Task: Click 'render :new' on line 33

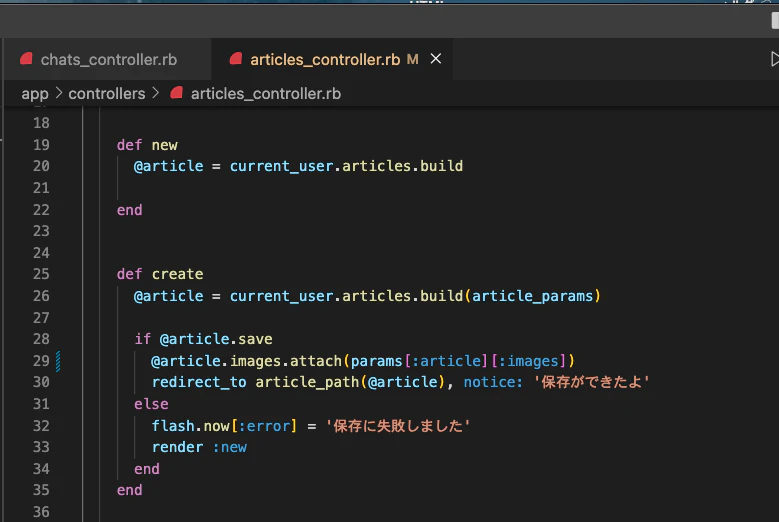Action: point(199,447)
